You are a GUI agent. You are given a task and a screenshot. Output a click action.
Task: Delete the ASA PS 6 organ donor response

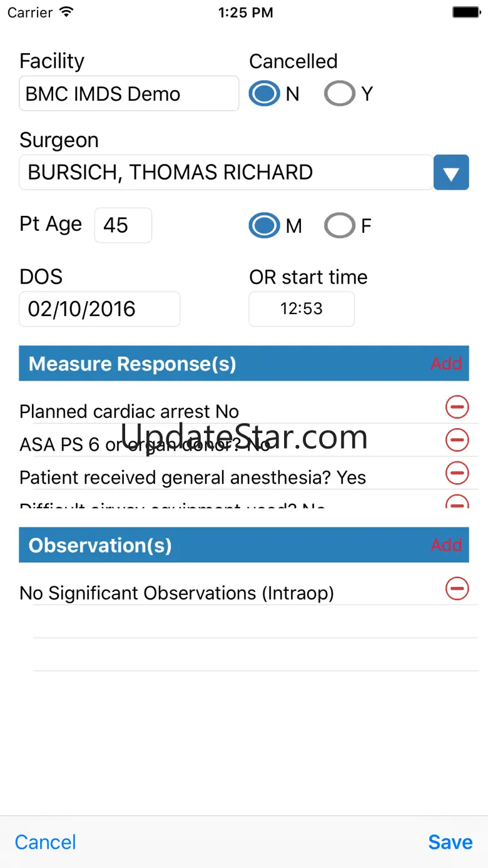pyautogui.click(x=457, y=440)
